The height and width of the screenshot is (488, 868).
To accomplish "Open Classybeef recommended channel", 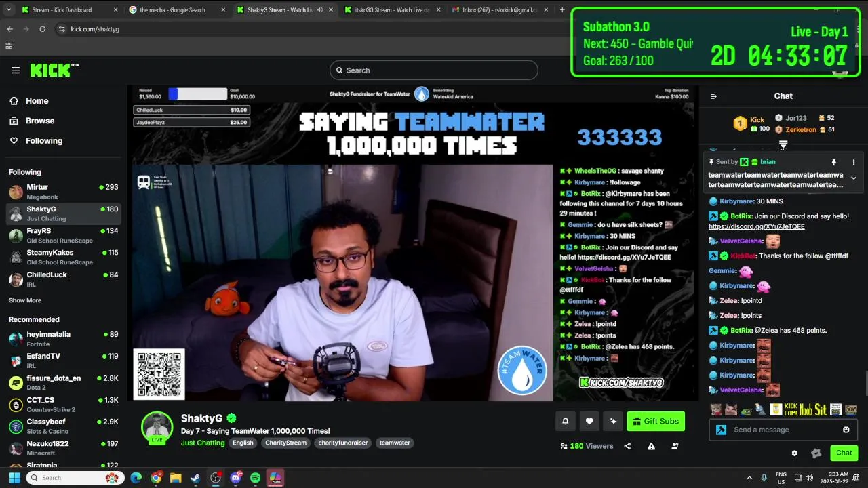I will pos(64,426).
